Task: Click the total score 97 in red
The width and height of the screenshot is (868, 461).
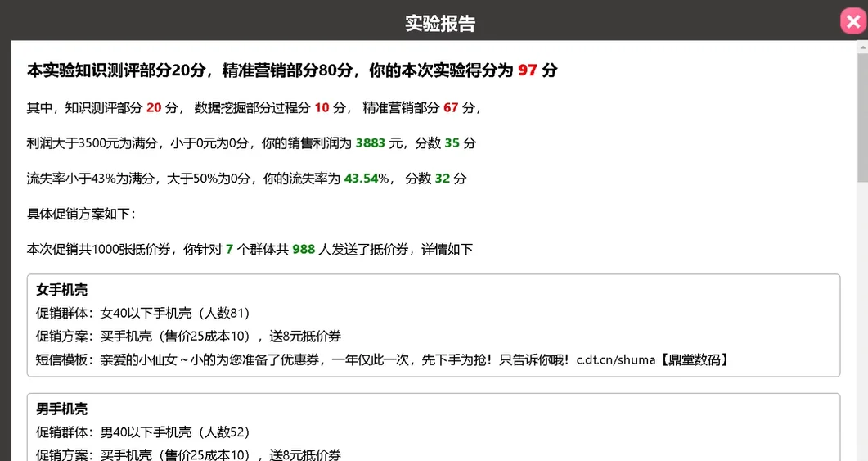Action: (x=527, y=70)
